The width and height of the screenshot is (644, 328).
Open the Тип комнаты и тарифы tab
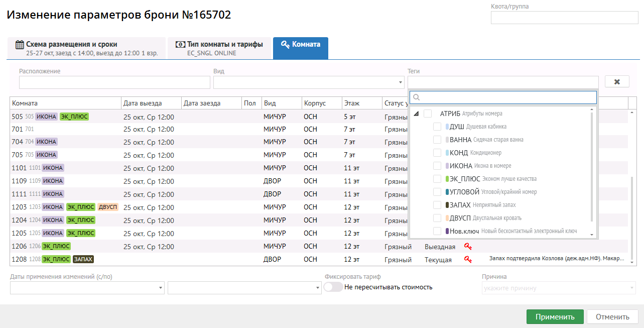pos(219,48)
